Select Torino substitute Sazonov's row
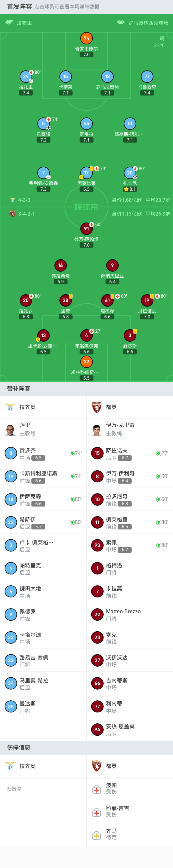 (130, 454)
